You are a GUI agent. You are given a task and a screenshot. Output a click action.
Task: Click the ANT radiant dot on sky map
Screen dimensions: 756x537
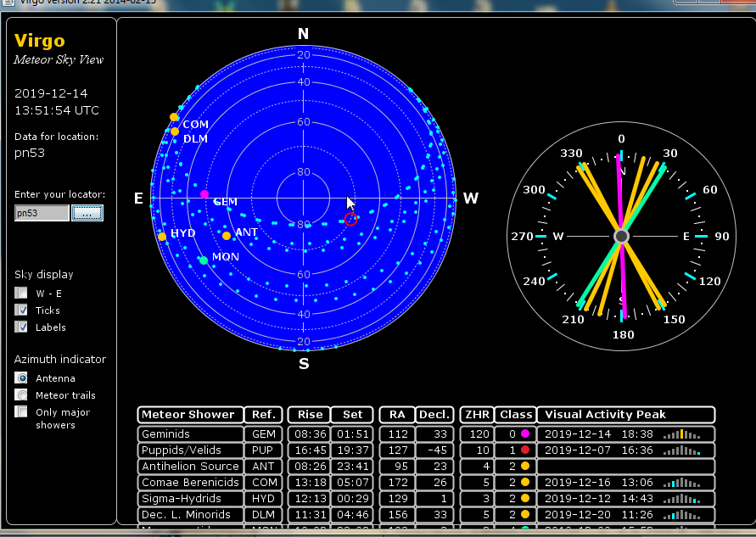click(x=227, y=236)
